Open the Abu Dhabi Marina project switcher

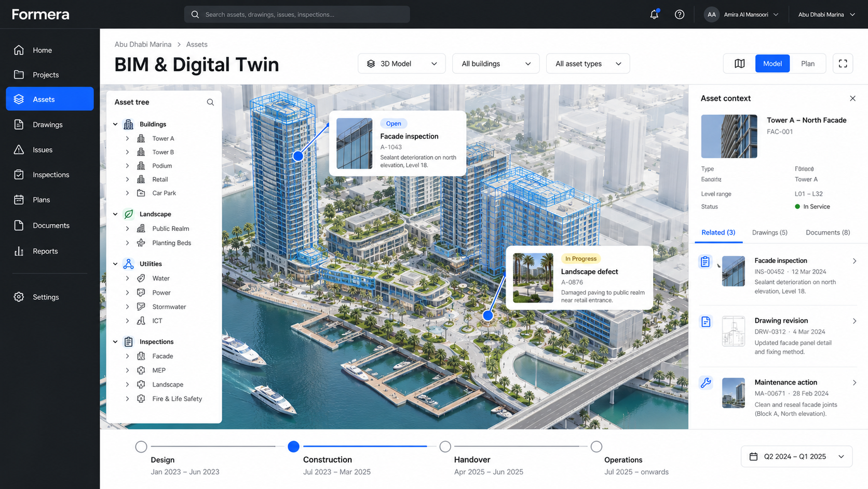(826, 15)
